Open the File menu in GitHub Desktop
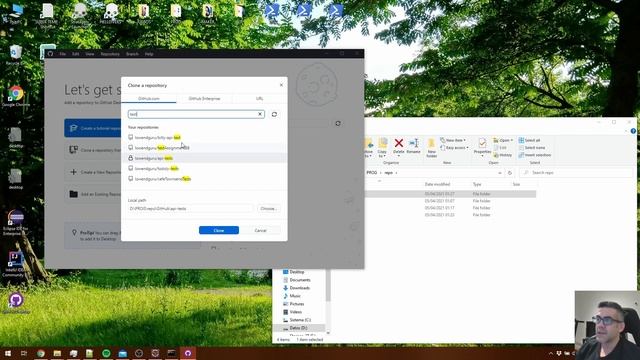The width and height of the screenshot is (640, 360). 62,54
